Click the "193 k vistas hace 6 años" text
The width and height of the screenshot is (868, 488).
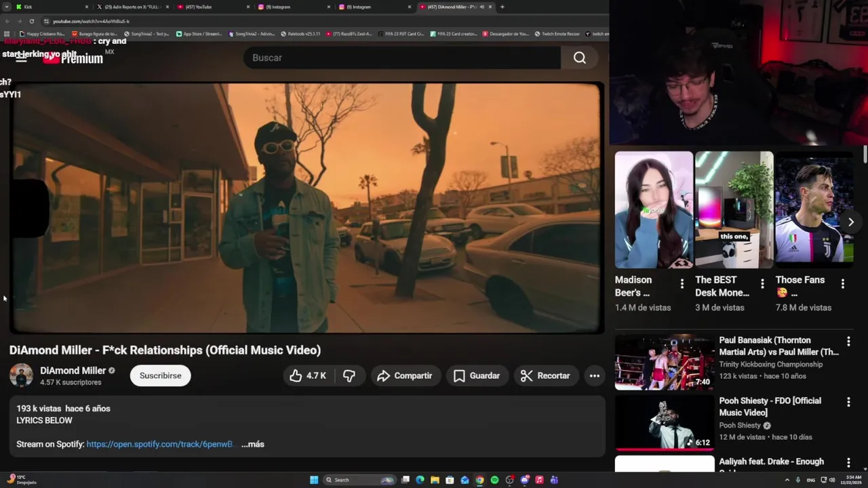(63, 409)
